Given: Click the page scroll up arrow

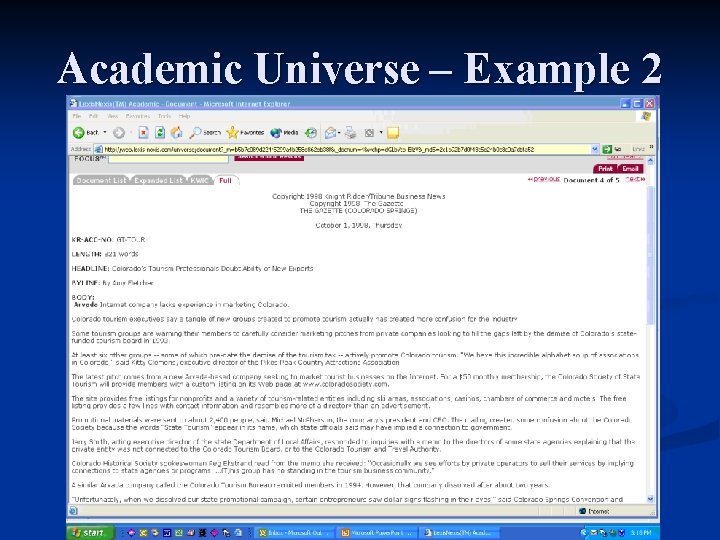Looking at the screenshot, I should click(650, 161).
